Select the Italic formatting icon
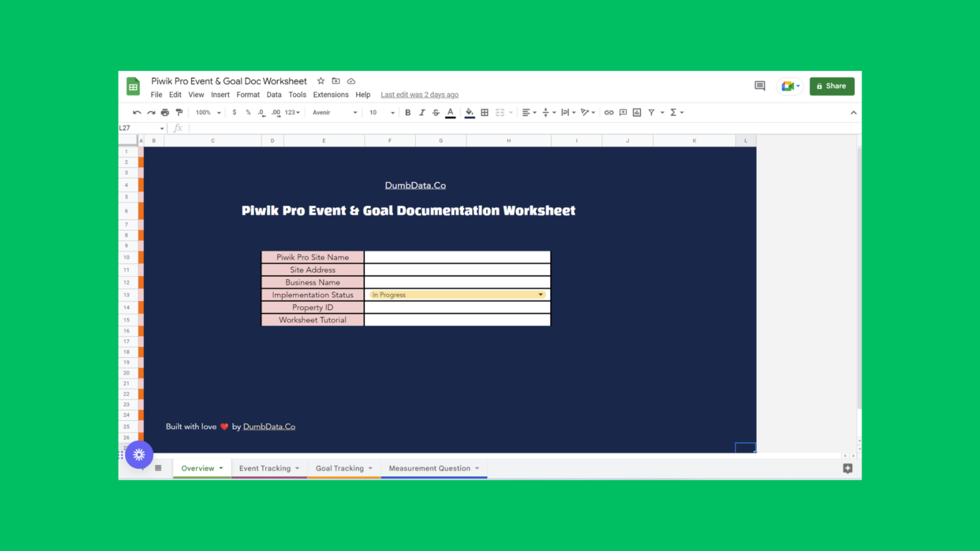Viewport: 980px width, 551px height. 422,112
